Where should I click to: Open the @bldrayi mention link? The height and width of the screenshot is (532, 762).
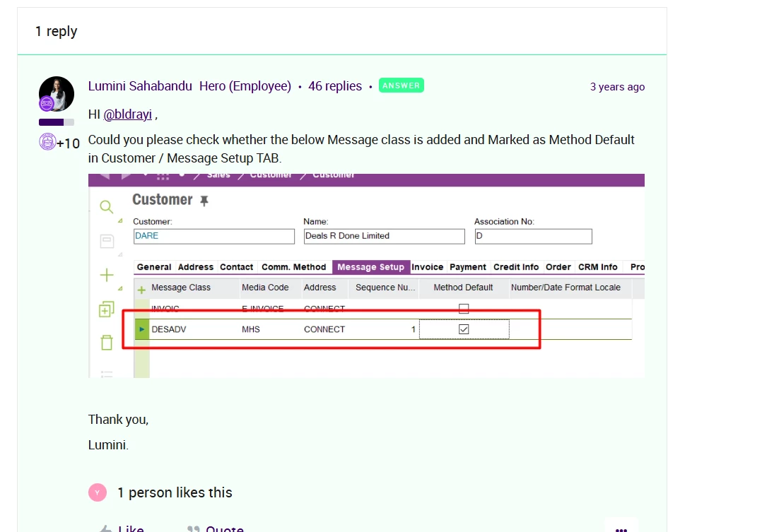tap(128, 114)
